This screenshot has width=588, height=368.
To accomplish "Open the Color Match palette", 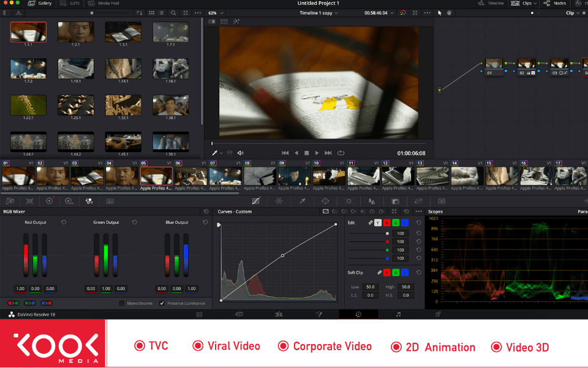I will 29,201.
